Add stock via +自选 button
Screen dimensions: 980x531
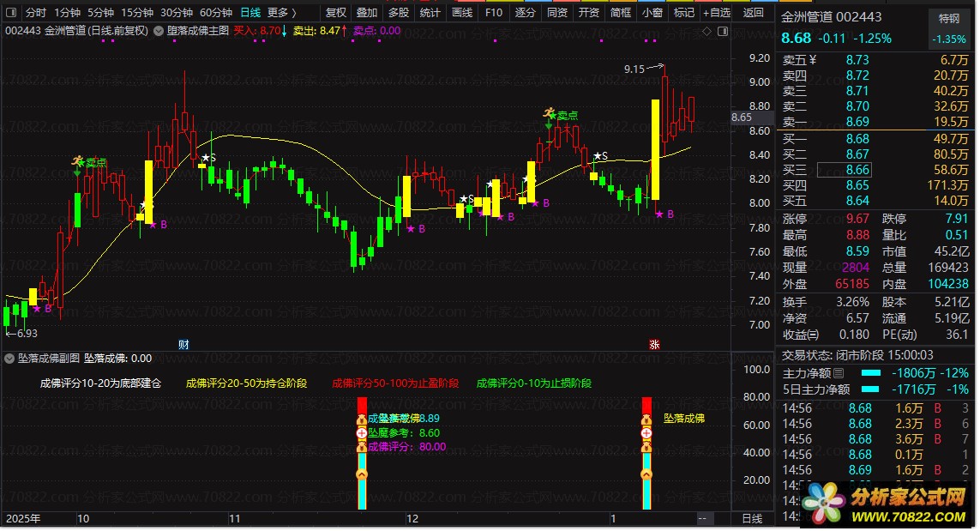tap(717, 13)
